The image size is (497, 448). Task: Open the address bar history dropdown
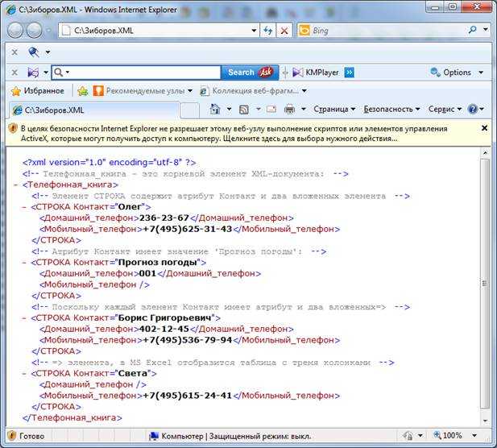(x=255, y=31)
